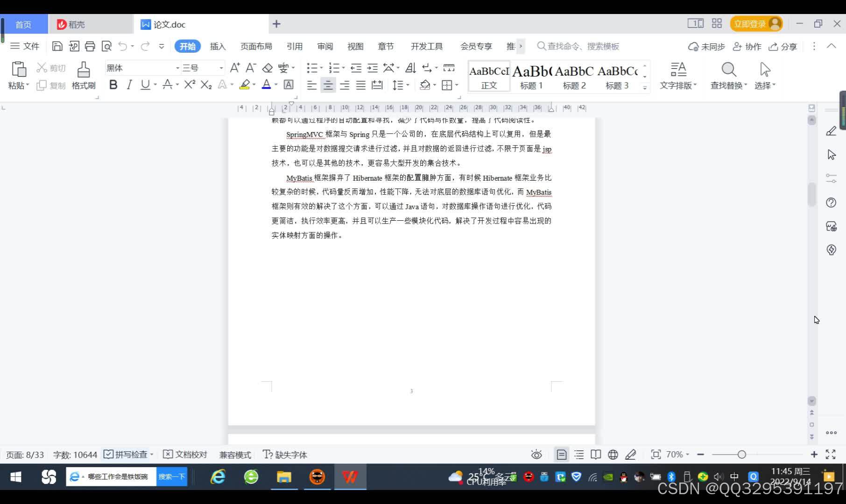846x504 pixels.
Task: Decrease font size with A- icon
Action: click(251, 68)
